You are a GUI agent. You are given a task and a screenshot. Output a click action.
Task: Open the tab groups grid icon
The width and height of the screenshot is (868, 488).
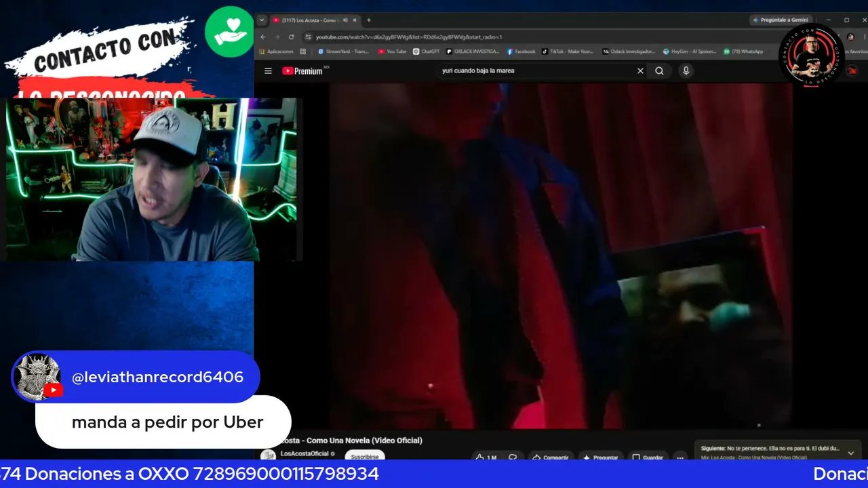coord(303,52)
